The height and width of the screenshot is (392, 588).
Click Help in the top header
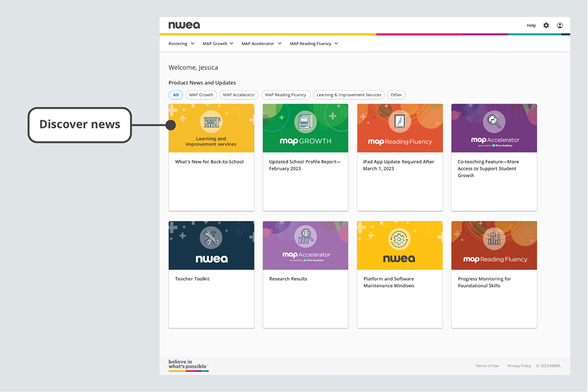coord(531,26)
